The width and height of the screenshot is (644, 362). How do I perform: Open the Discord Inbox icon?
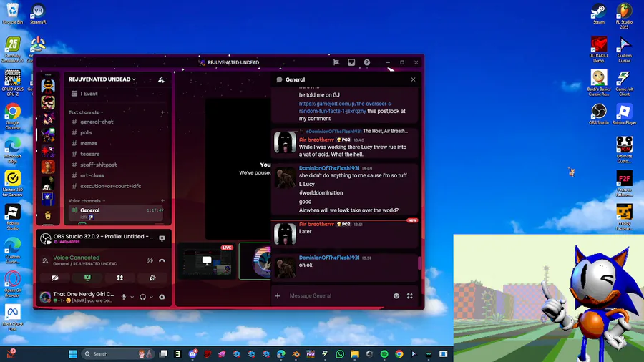coord(351,62)
